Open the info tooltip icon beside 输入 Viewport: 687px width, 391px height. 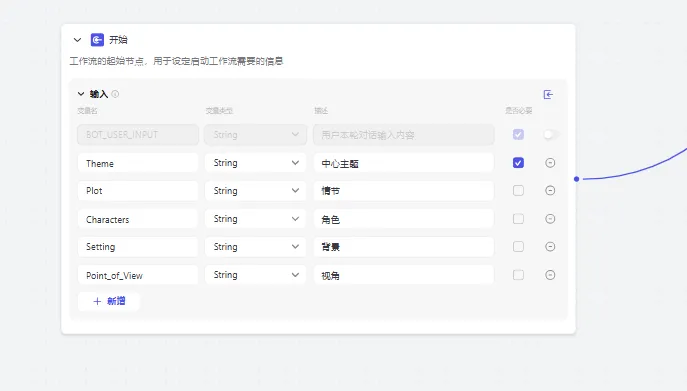click(115, 94)
